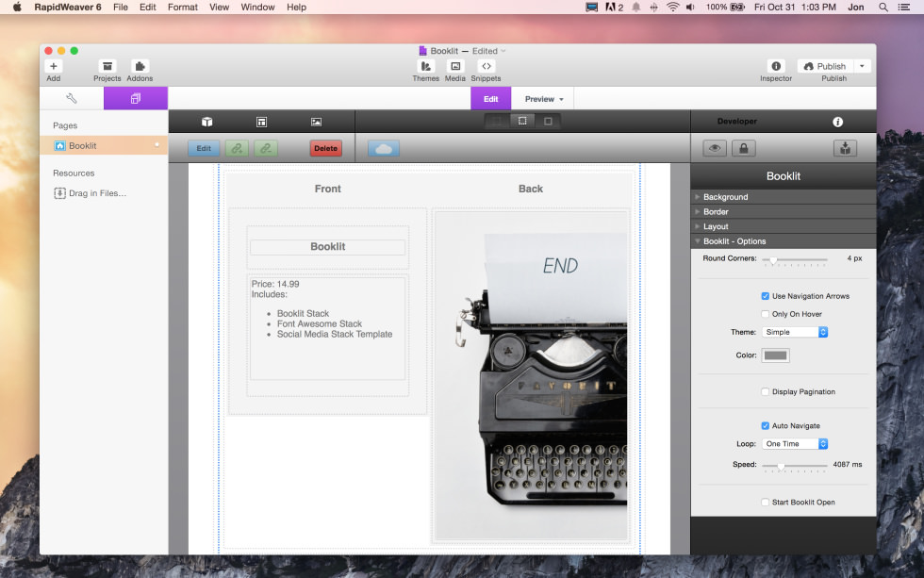Open the Snippets icon
Screen dimensions: 924x578
coord(487,66)
